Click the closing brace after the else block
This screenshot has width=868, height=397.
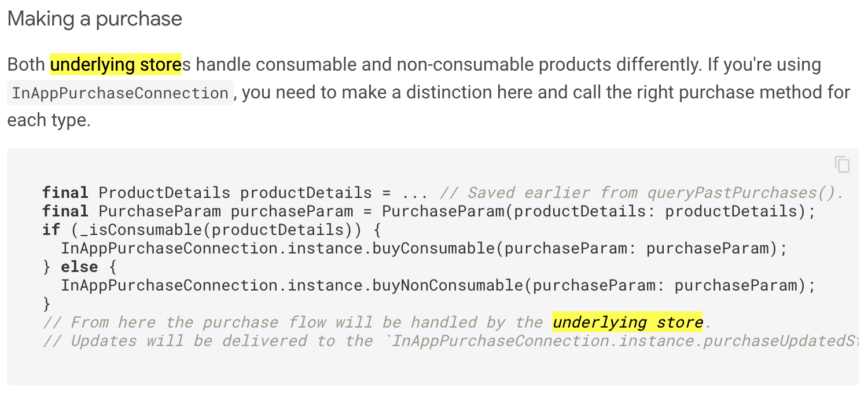(47, 304)
